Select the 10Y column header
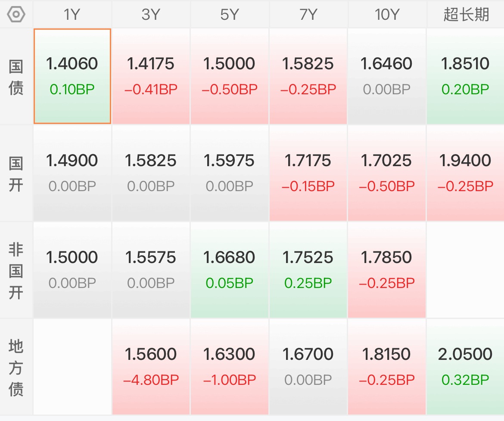 tap(387, 15)
